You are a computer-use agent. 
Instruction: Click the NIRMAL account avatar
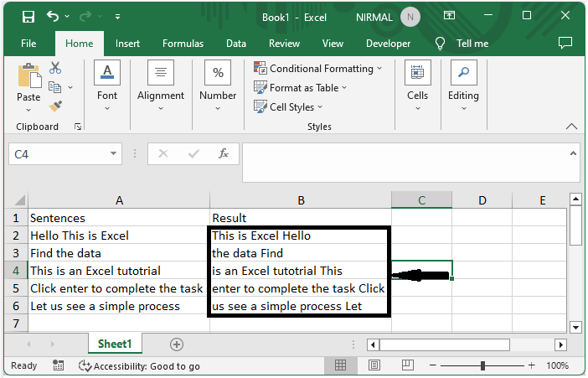(410, 18)
